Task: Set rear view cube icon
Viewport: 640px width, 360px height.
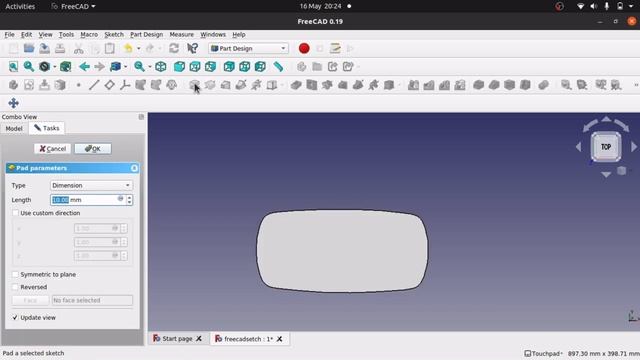Action: (229, 67)
